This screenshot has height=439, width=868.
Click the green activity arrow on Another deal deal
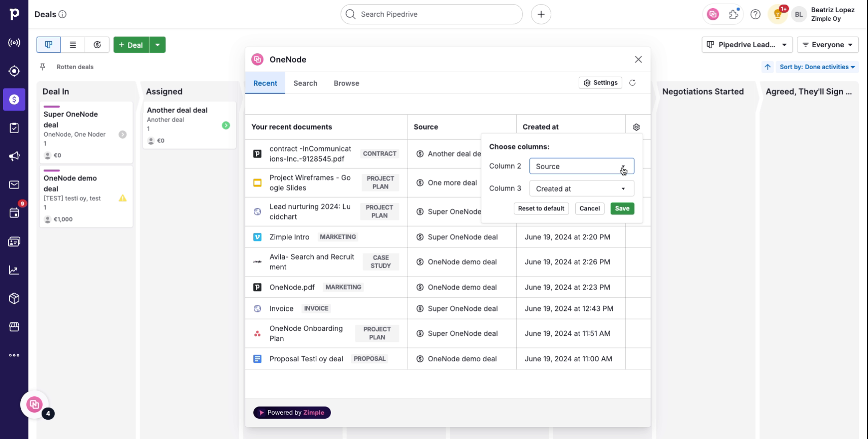pos(226,126)
